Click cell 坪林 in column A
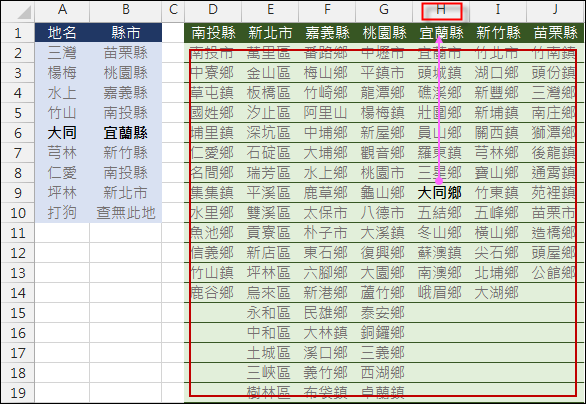 click(62, 193)
